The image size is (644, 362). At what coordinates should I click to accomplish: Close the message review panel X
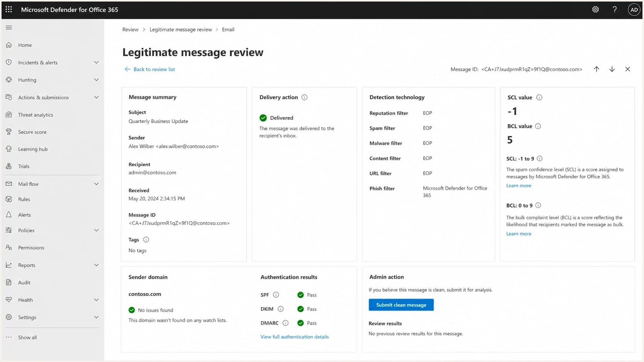(x=628, y=69)
